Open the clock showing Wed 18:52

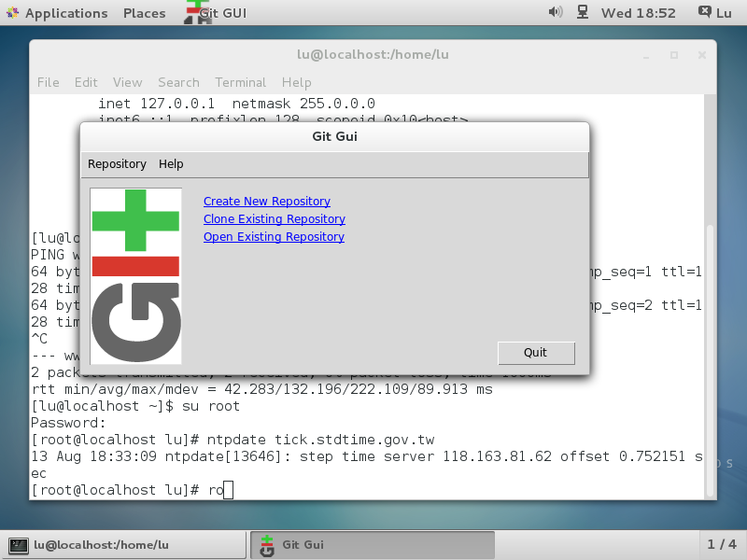click(x=638, y=13)
